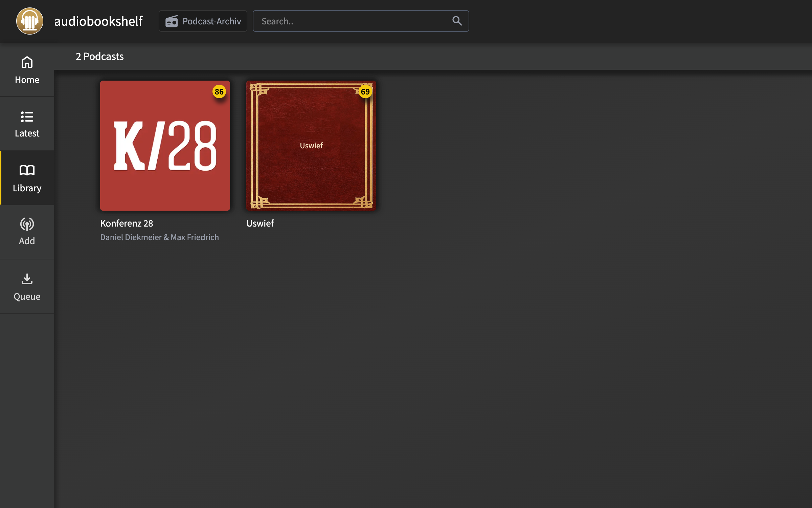Click the Konferenz 28 title link

coord(127,224)
